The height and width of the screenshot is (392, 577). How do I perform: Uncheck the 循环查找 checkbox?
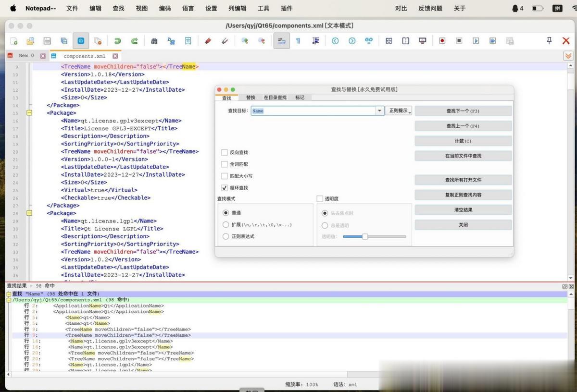[225, 188]
